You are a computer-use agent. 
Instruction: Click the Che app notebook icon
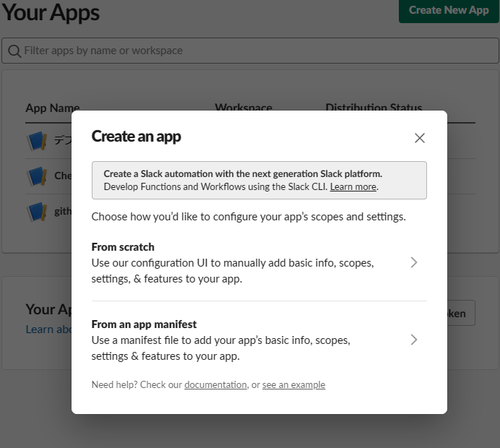tap(37, 176)
